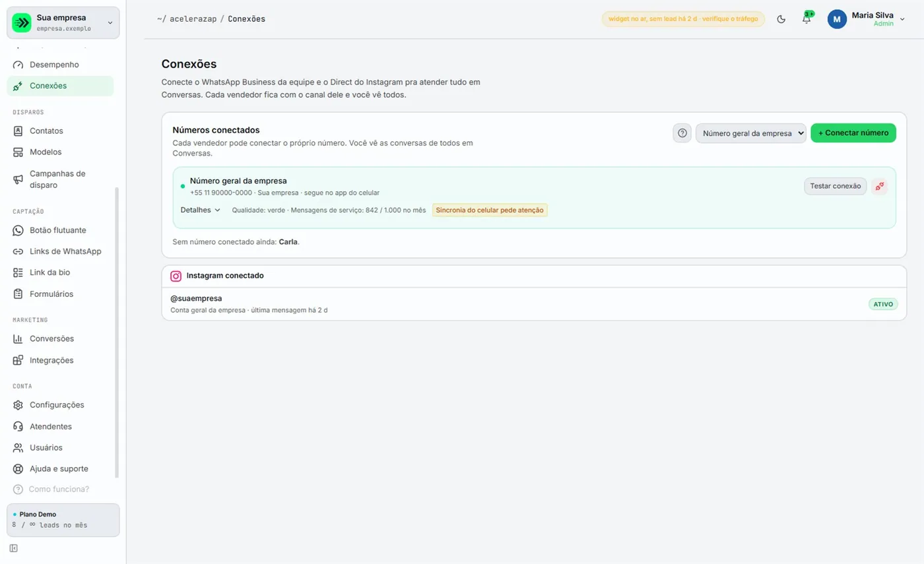924x564 pixels.
Task: Click the help question mark icon beside number selector
Action: pyautogui.click(x=682, y=133)
